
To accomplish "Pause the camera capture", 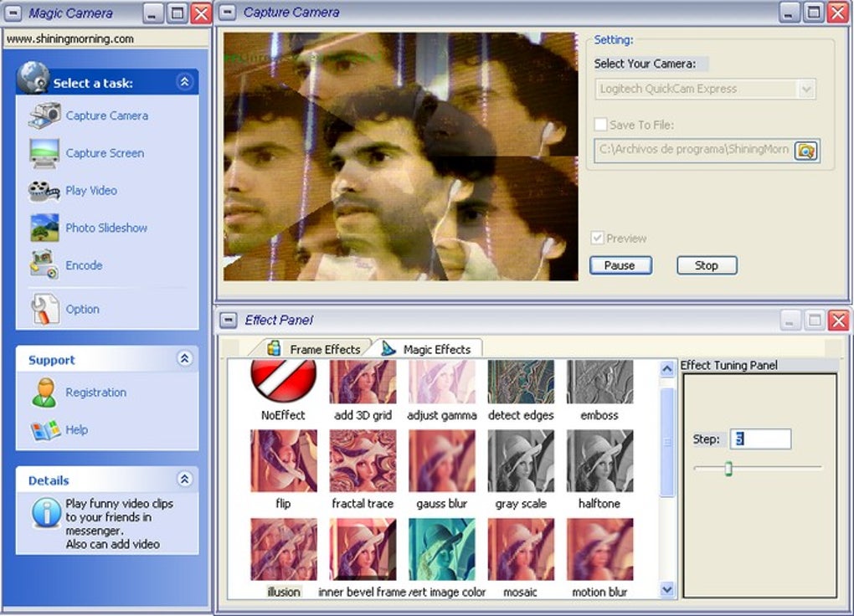I will coord(620,265).
